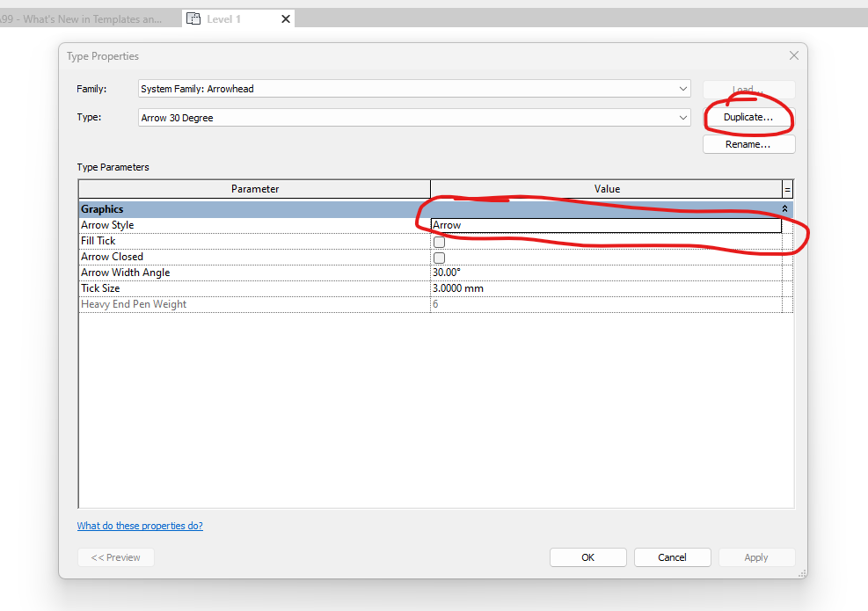Close the Level 1 view tab
The image size is (868, 611).
click(284, 18)
